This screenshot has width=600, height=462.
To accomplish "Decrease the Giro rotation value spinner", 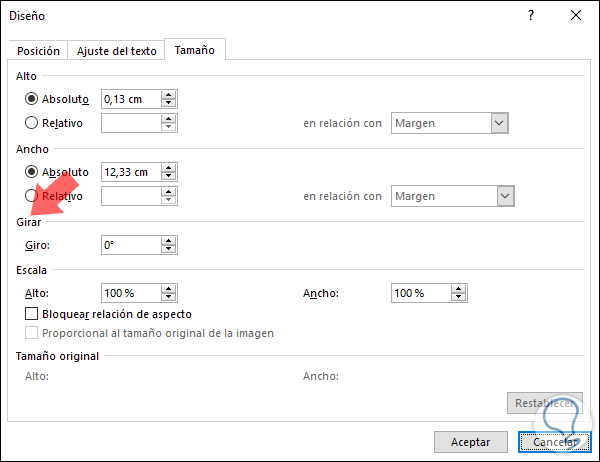I will [169, 249].
